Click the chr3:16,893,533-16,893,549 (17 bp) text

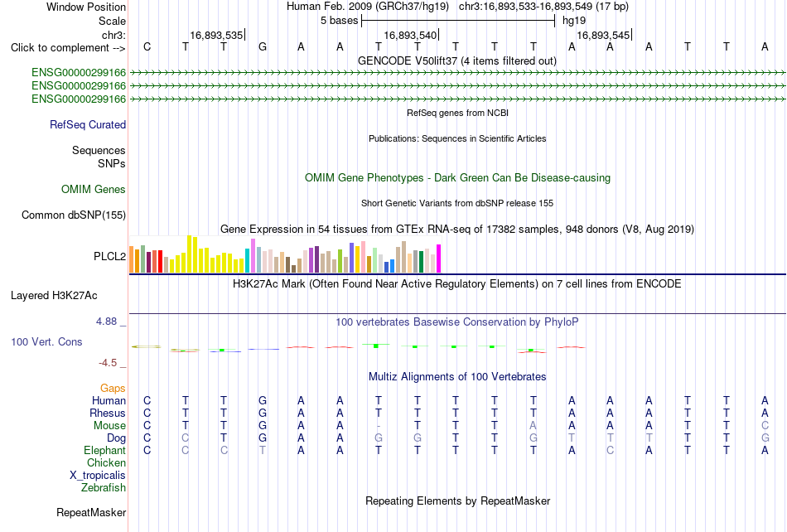(x=543, y=7)
